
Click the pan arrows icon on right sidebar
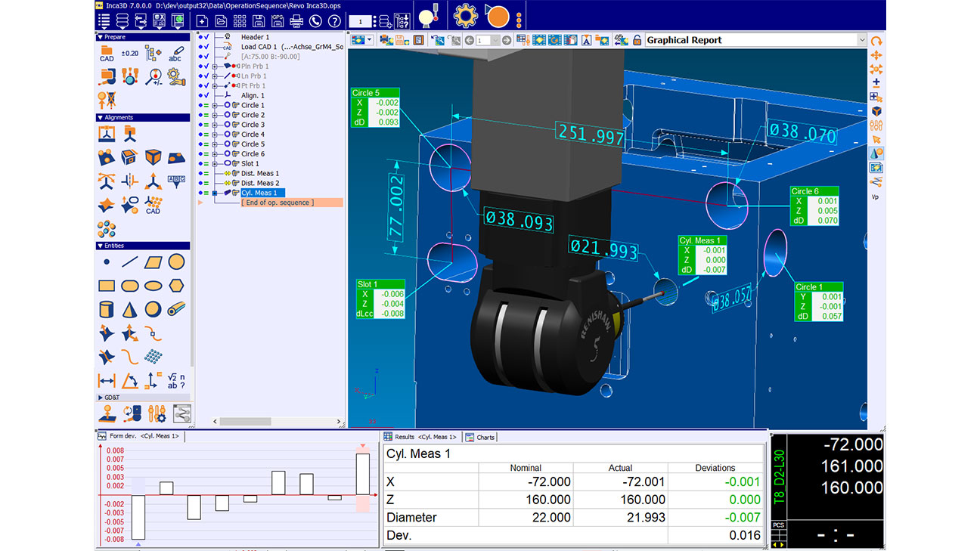[876, 55]
